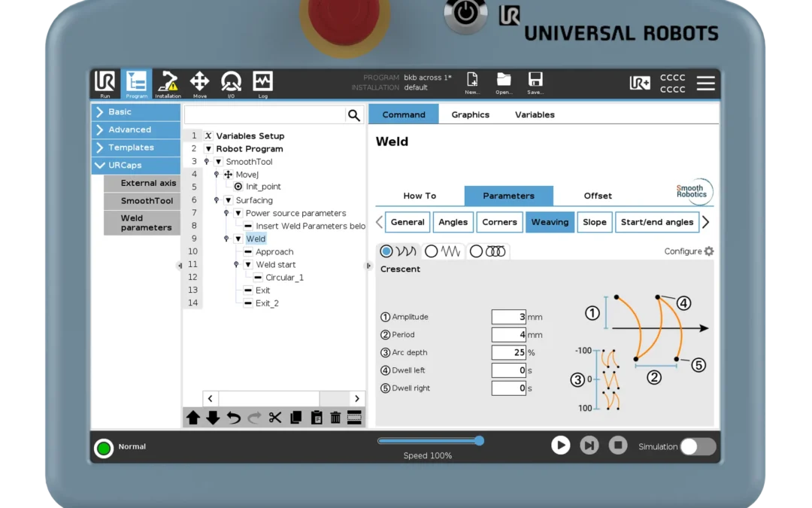Switch to the Variables tab
Image resolution: width=812 pixels, height=508 pixels.
point(535,114)
